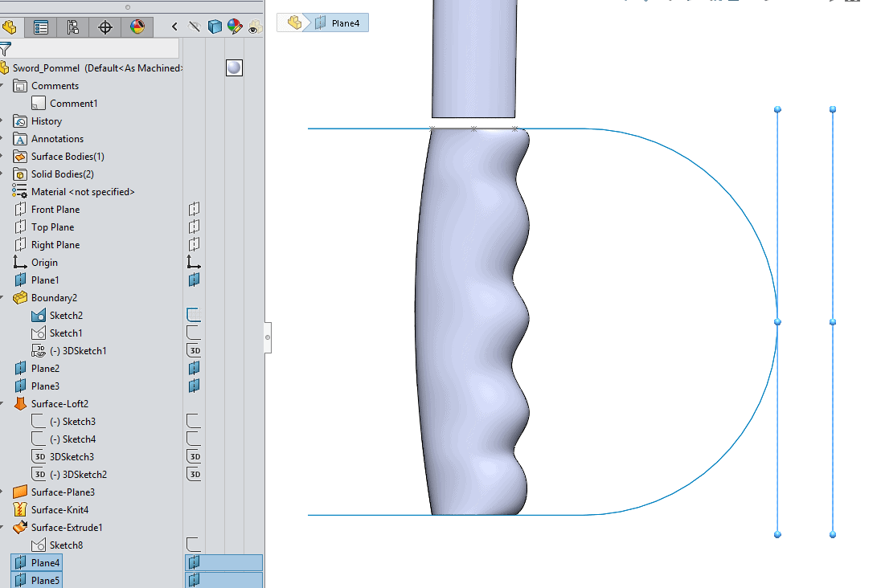The height and width of the screenshot is (588, 881).
Task: Toggle visibility of Plane1 in display pane
Action: 193,280
